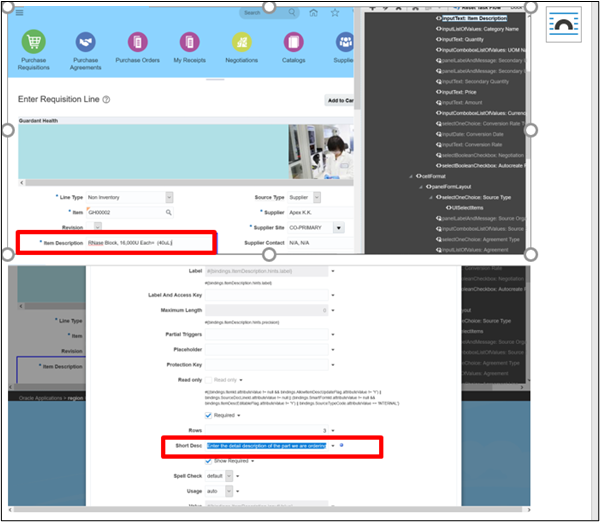The height and width of the screenshot is (522, 600).
Task: Open the Supplier Site dropdown arrow
Action: 338,228
